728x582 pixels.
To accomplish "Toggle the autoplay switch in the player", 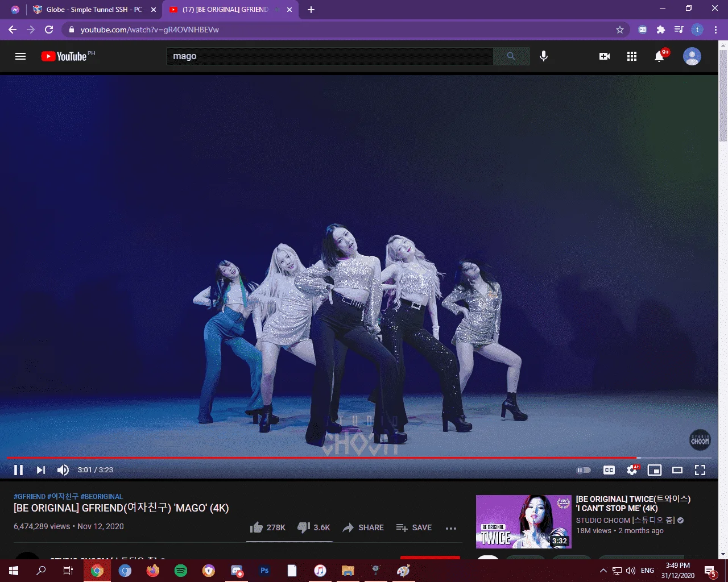I will [x=584, y=470].
